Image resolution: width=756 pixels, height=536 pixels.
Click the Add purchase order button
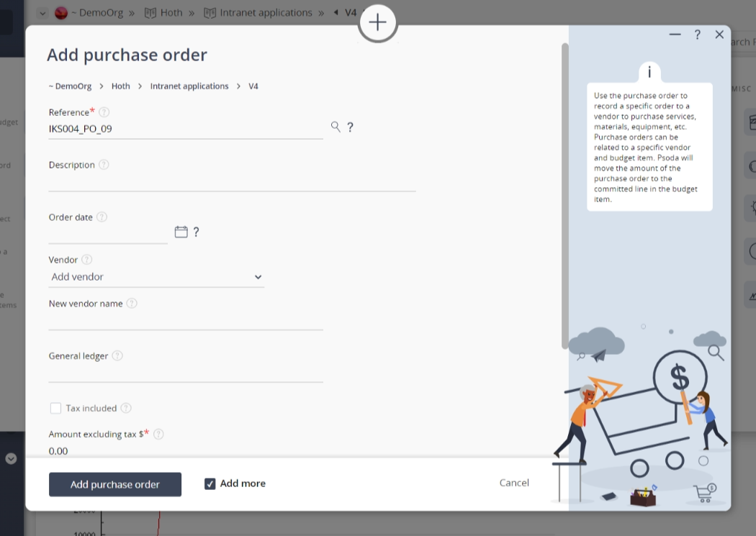click(x=115, y=484)
